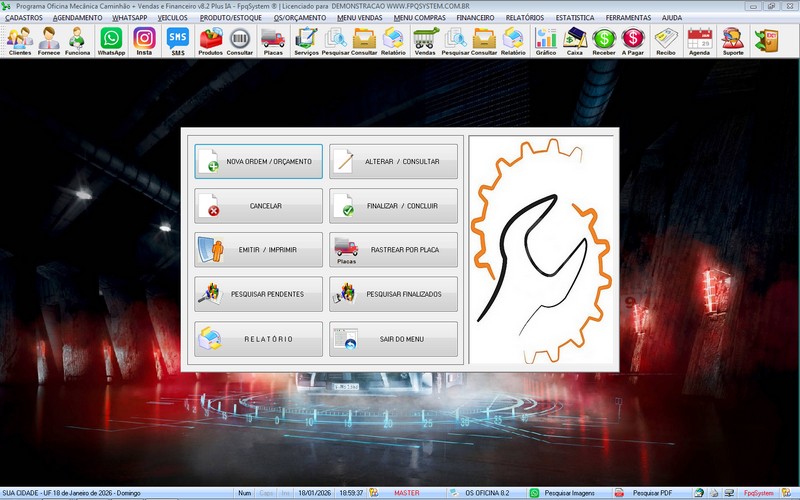Open the Insta Instagram icon
This screenshot has height=500, width=800.
[x=144, y=41]
